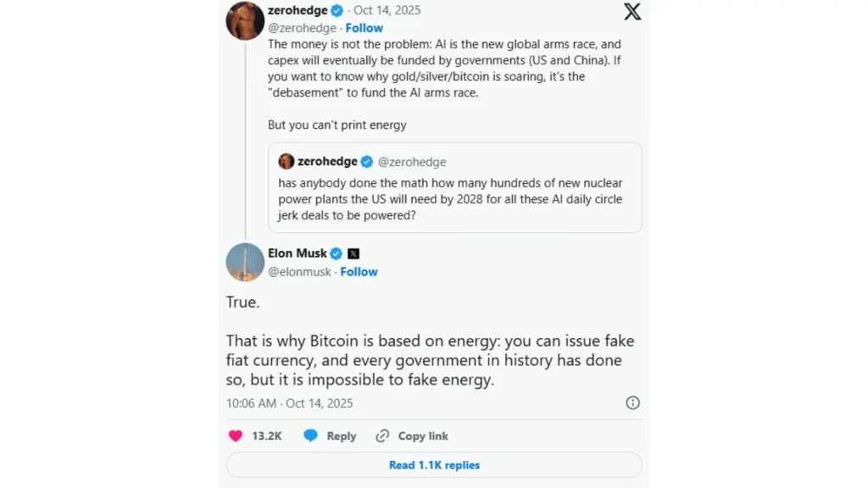Follow the zerohedge account
Image resolution: width=868 pixels, height=488 pixels.
[x=364, y=28]
